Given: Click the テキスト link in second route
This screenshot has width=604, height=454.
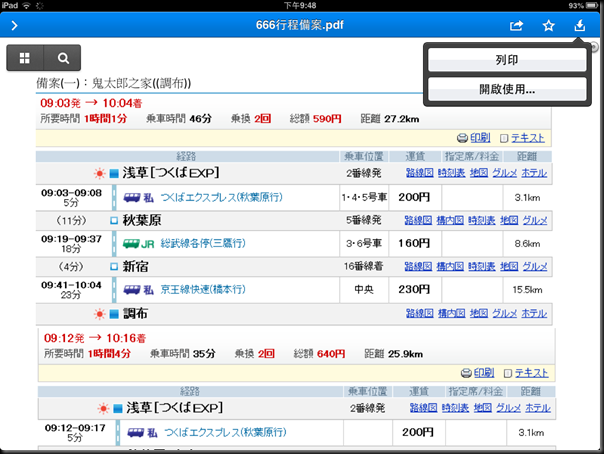Looking at the screenshot, I should (532, 373).
